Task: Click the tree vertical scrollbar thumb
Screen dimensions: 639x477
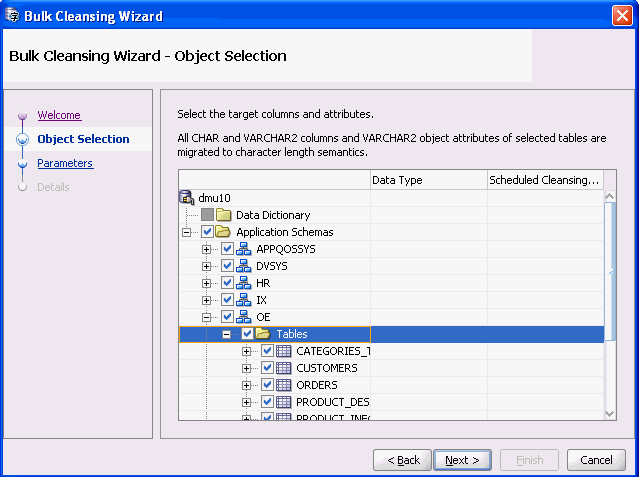Action: [x=610, y=272]
